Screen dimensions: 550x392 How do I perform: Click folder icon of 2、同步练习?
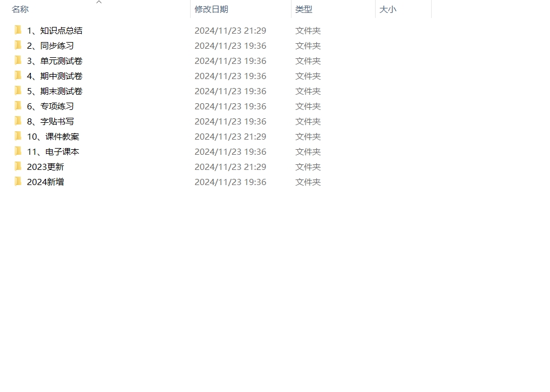(18, 45)
